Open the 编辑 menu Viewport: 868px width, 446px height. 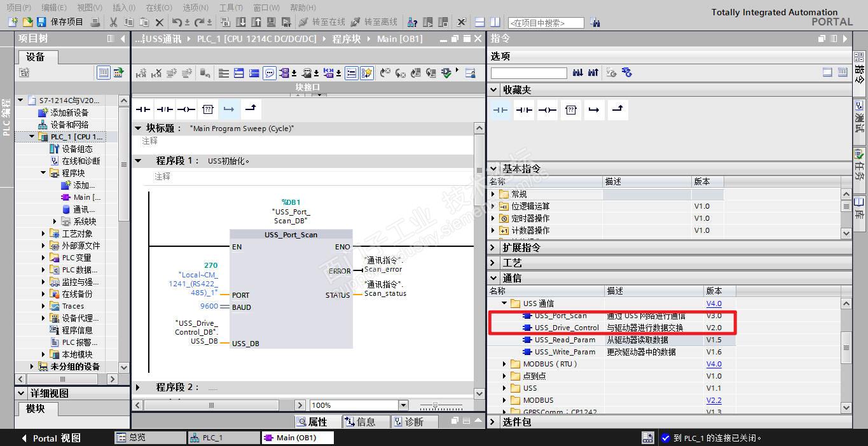tap(54, 8)
